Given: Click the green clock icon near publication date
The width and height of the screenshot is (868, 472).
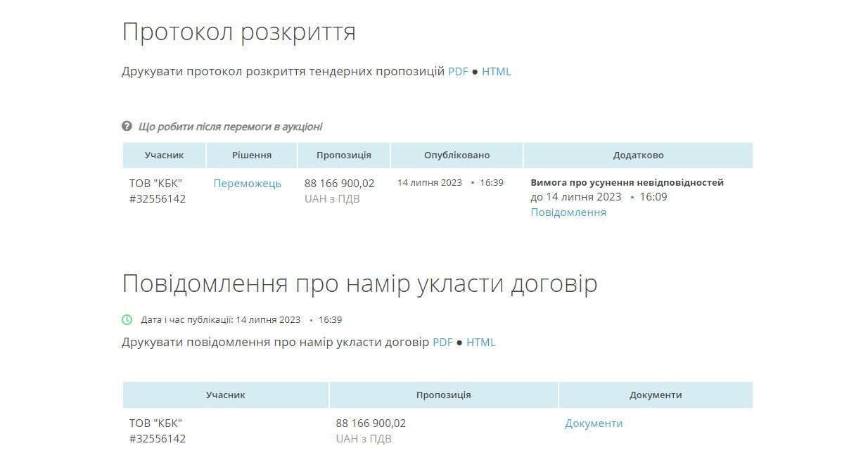Looking at the screenshot, I should 127,319.
